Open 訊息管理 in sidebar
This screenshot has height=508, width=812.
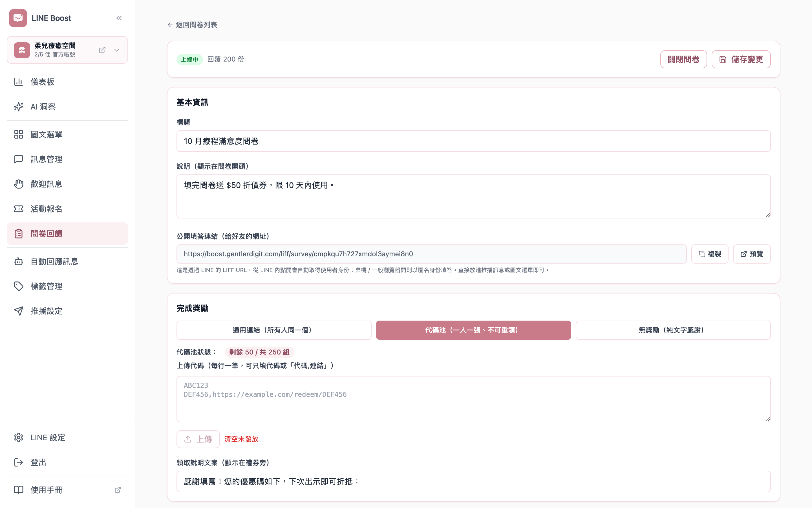(67, 159)
